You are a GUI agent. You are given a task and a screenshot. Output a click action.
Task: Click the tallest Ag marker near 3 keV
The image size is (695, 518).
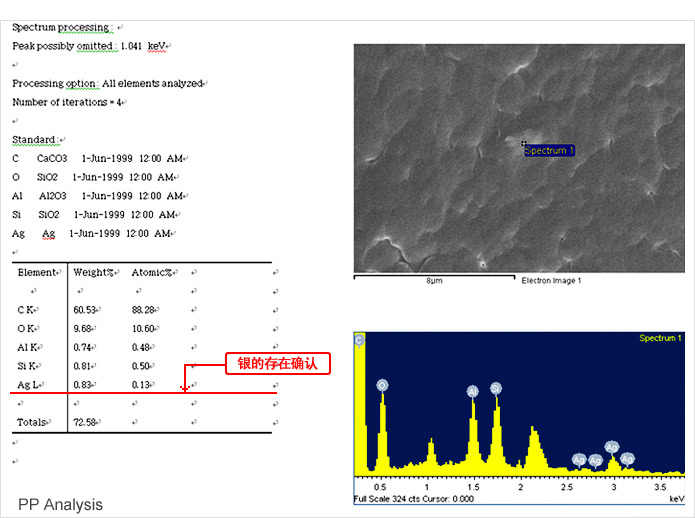[x=612, y=448]
